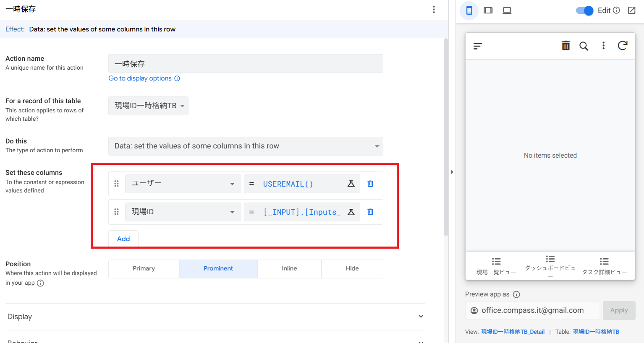The width and height of the screenshot is (644, 343).
Task: Switch preview to desktop layout
Action: 507,10
